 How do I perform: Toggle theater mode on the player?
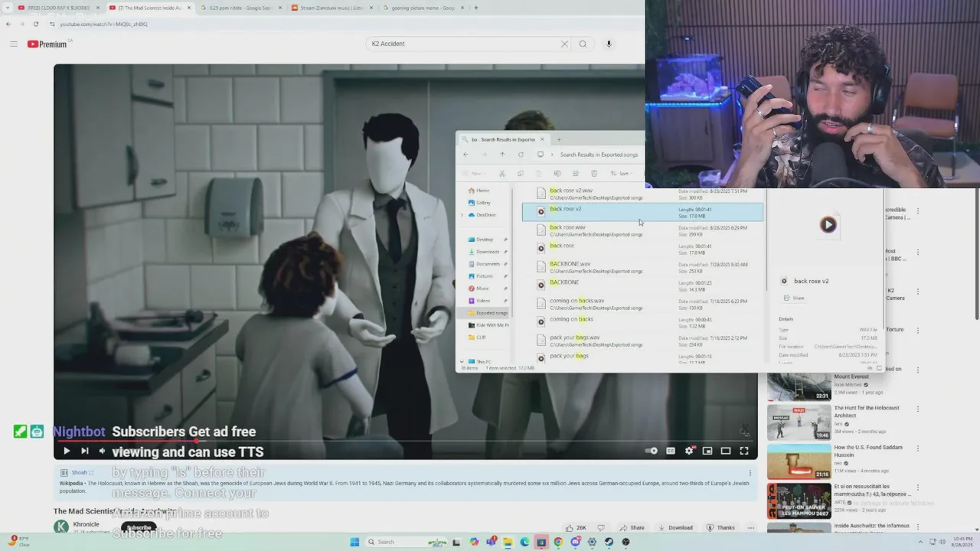tap(726, 451)
